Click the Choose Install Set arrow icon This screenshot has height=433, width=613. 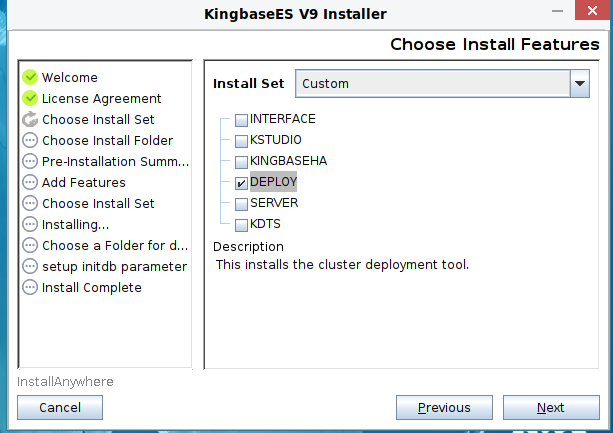(30, 119)
